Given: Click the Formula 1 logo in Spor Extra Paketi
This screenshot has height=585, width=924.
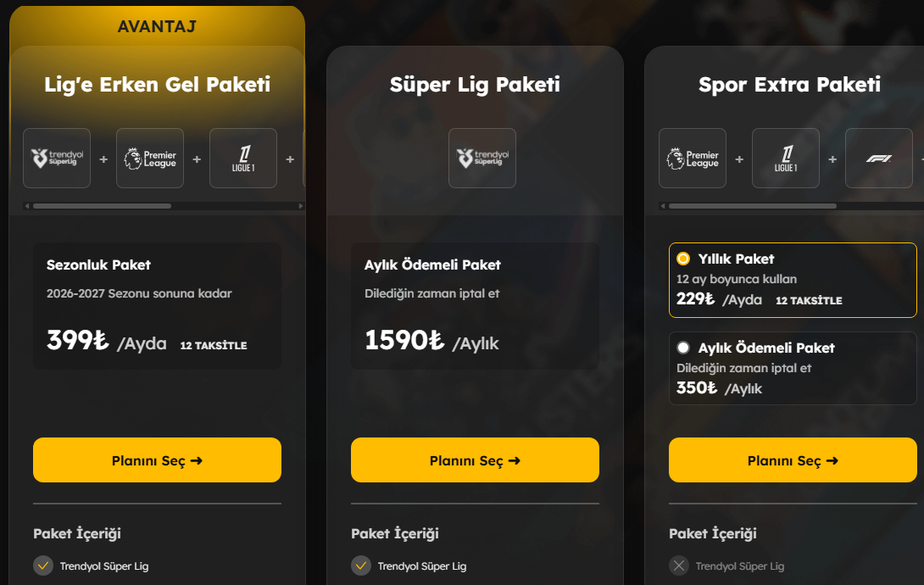Looking at the screenshot, I should pyautogui.click(x=878, y=158).
